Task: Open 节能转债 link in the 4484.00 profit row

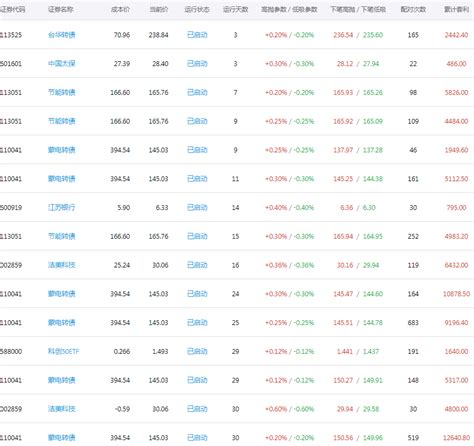Action: coord(62,121)
